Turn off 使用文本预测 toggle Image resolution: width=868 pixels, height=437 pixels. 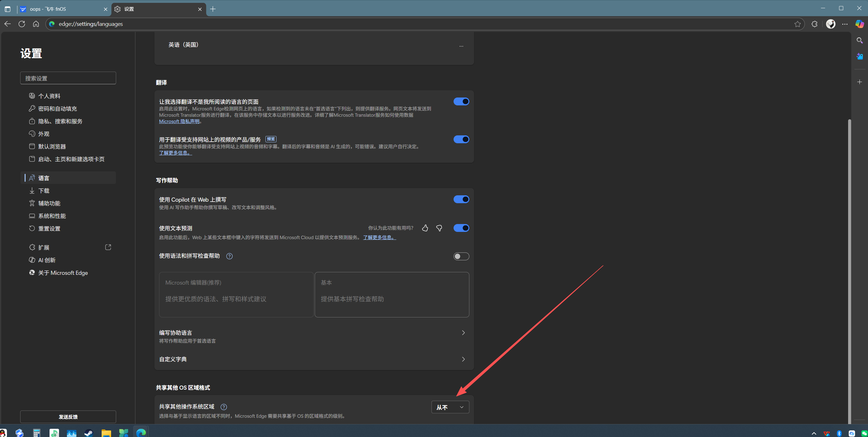(x=461, y=228)
